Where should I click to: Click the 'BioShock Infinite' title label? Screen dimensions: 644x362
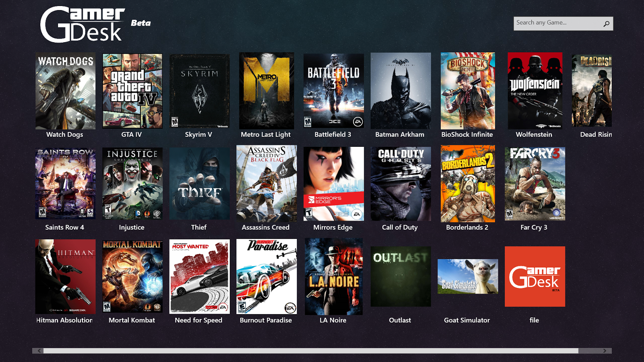coord(467,134)
